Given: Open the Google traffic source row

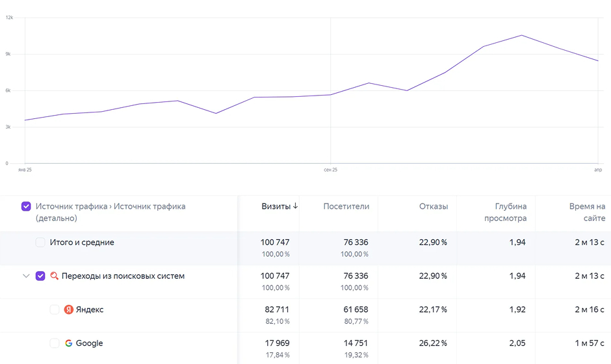Looking at the screenshot, I should coord(89,343).
